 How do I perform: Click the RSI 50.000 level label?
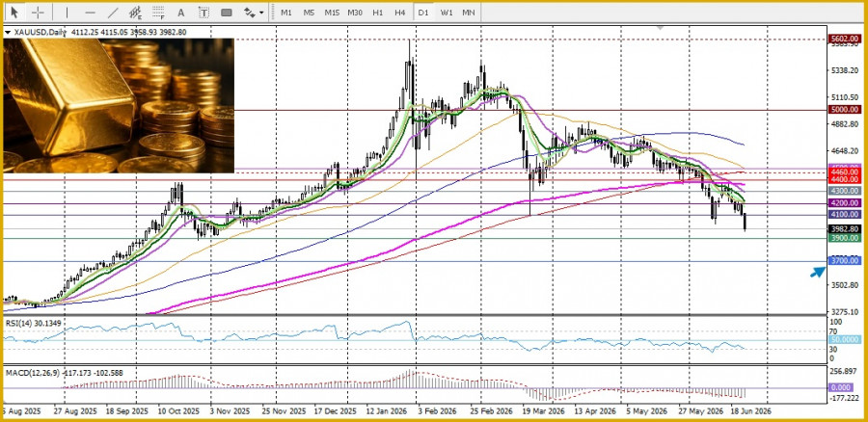(x=844, y=339)
